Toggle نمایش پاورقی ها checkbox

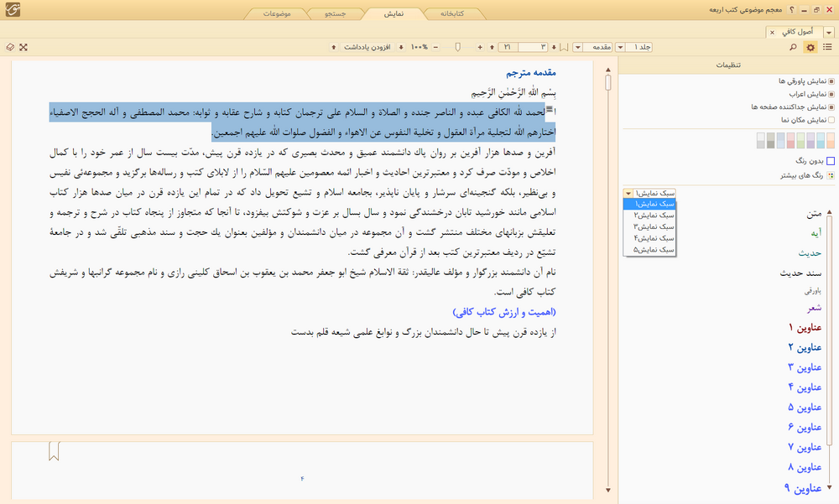(831, 81)
